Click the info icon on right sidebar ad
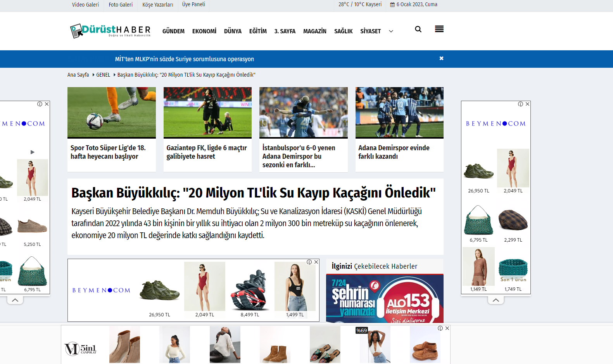Image resolution: width=613 pixels, height=364 pixels. pos(520,104)
